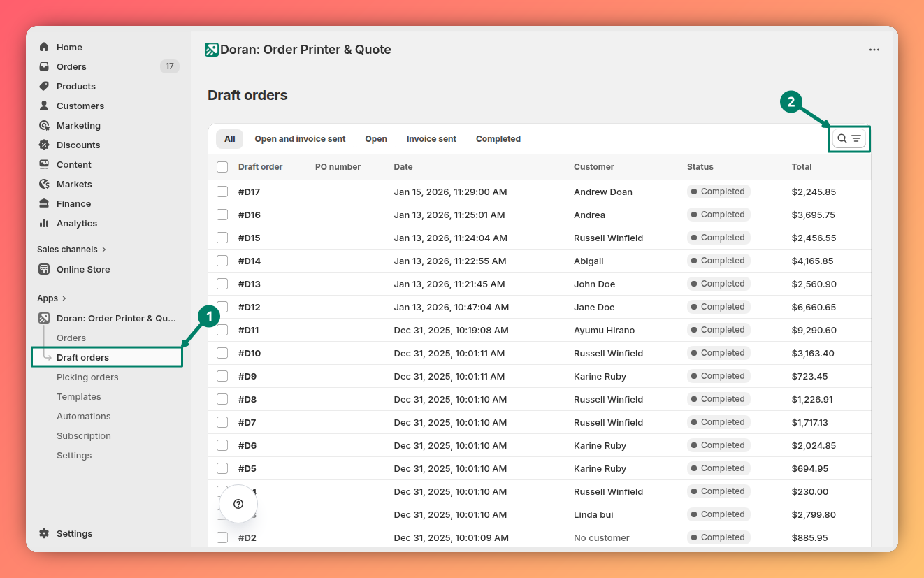Tick the checkbox for order #D8

click(222, 399)
